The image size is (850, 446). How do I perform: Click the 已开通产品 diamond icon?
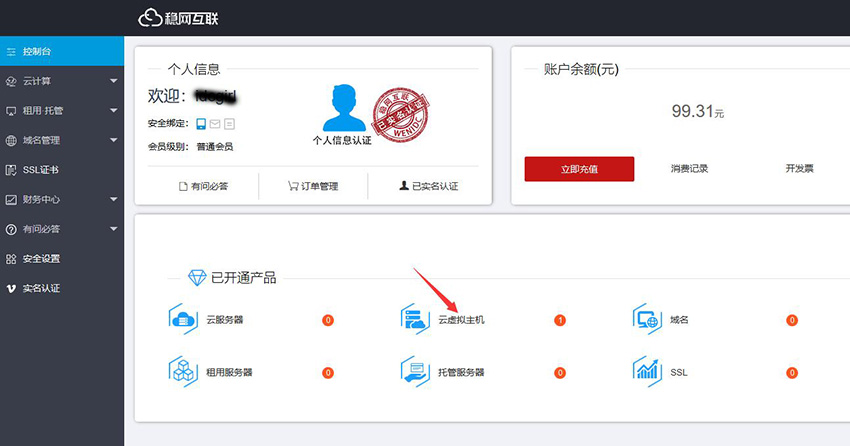197,277
